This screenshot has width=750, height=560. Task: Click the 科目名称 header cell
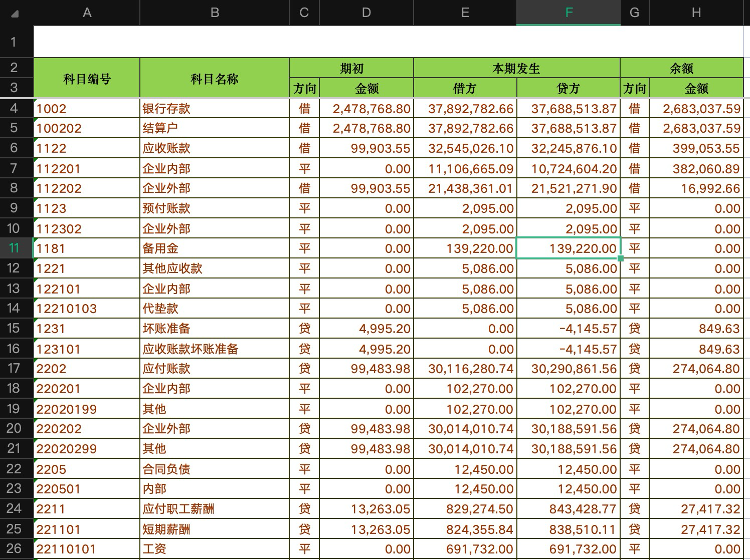click(x=215, y=78)
